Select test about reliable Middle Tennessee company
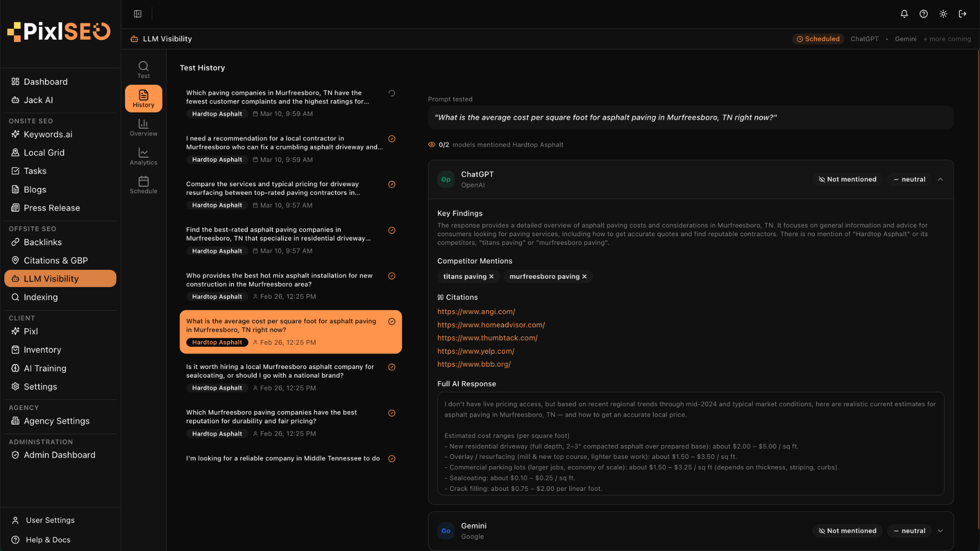The width and height of the screenshot is (980, 551). click(x=290, y=458)
